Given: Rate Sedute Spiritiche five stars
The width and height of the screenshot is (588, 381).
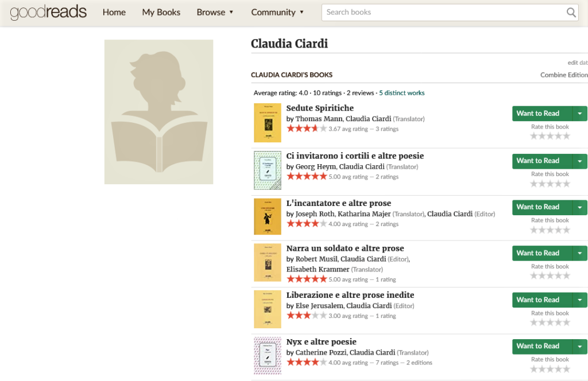Looking at the screenshot, I should 566,136.
